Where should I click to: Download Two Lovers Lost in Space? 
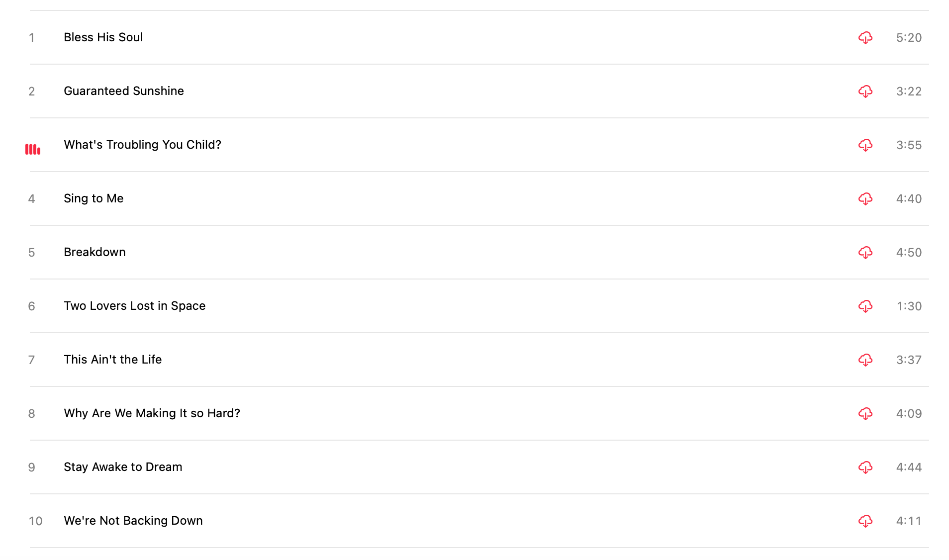point(865,306)
